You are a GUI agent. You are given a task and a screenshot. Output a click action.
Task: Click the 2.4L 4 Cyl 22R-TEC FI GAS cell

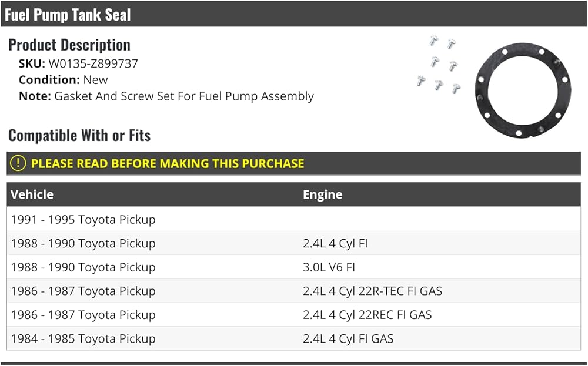tap(372, 291)
